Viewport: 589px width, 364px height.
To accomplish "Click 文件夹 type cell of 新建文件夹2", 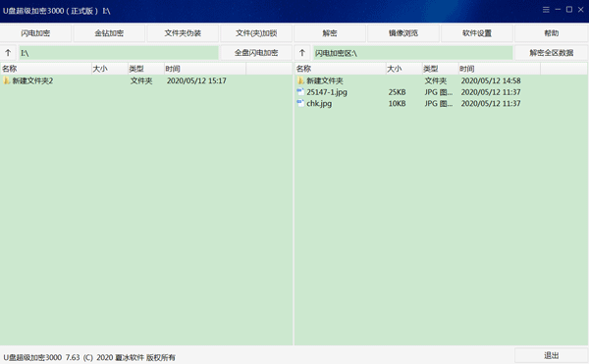I will click(141, 80).
